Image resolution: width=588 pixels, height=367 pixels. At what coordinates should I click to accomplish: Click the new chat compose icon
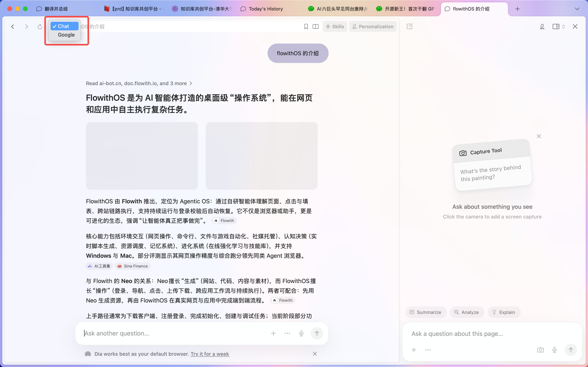409,26
